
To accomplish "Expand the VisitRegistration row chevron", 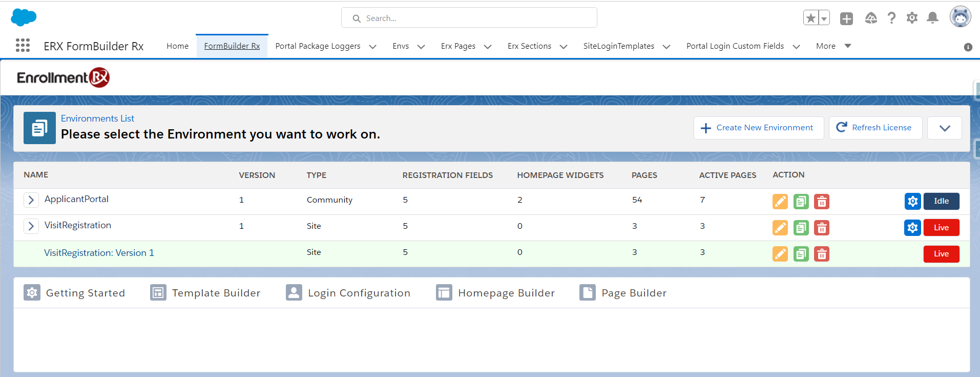I will click(x=31, y=226).
